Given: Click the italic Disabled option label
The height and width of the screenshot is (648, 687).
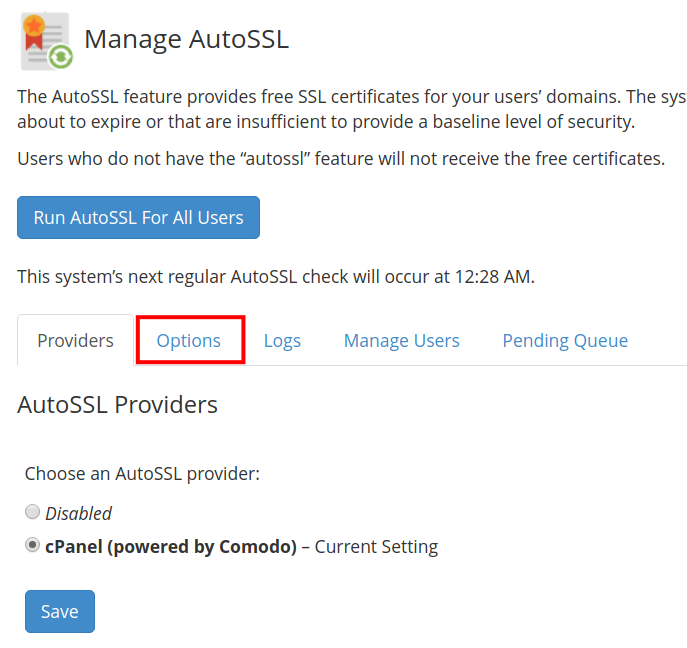Looking at the screenshot, I should click(79, 513).
